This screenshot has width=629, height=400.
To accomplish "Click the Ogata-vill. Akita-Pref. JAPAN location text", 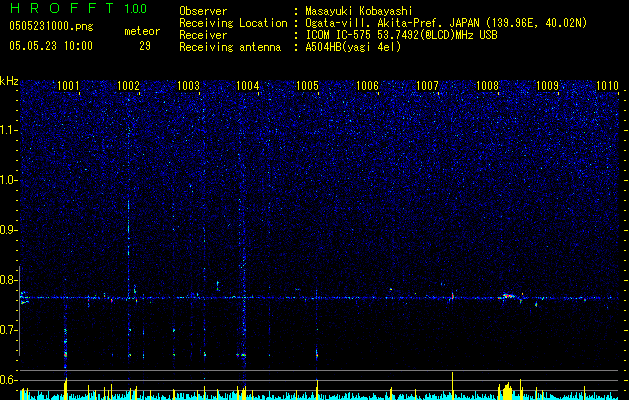I will 446,23.
